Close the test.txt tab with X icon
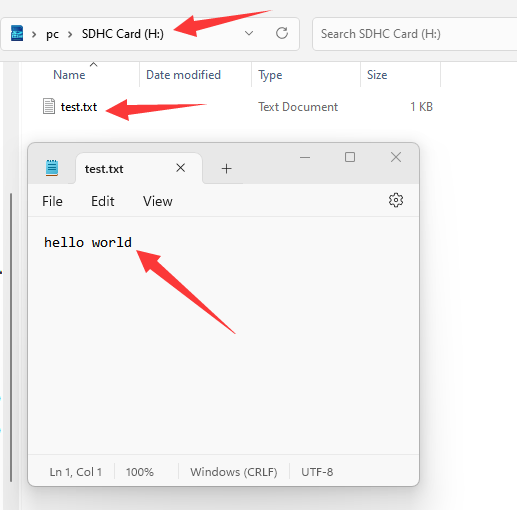This screenshot has height=510, width=517. pyautogui.click(x=181, y=168)
